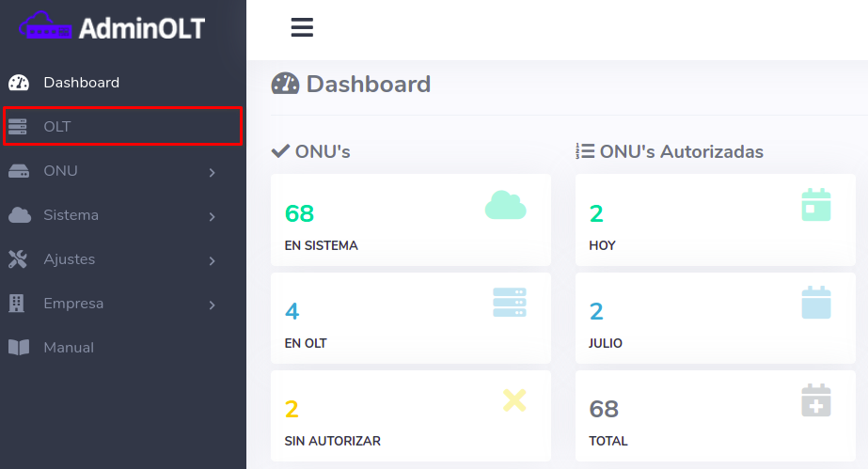Expand the Empresa submenu chevron
This screenshot has width=868, height=469.
click(x=213, y=305)
